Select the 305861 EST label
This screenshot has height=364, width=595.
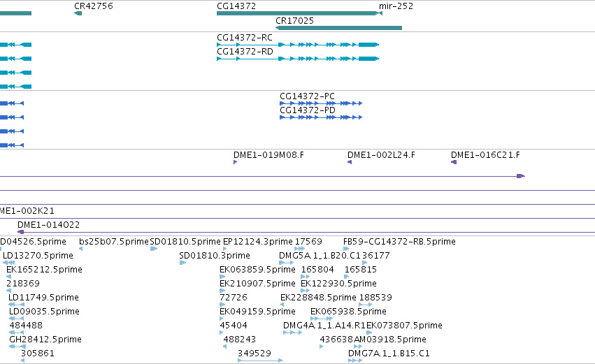(38, 354)
